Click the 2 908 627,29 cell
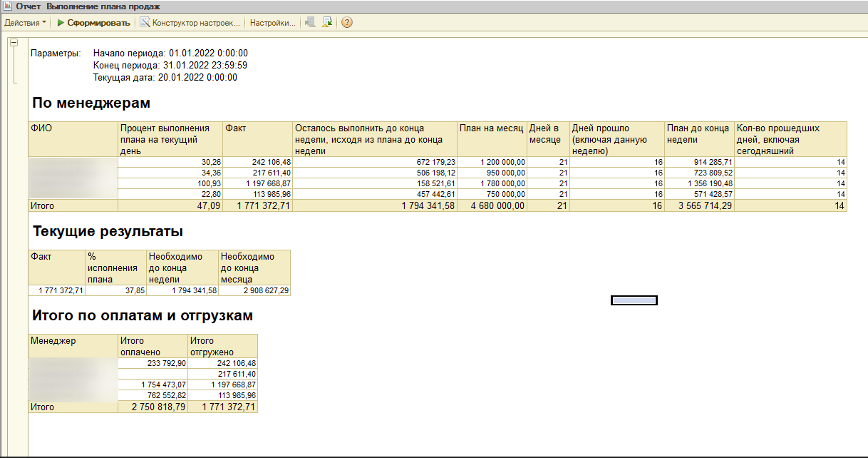The width and height of the screenshot is (868, 458). tap(254, 291)
